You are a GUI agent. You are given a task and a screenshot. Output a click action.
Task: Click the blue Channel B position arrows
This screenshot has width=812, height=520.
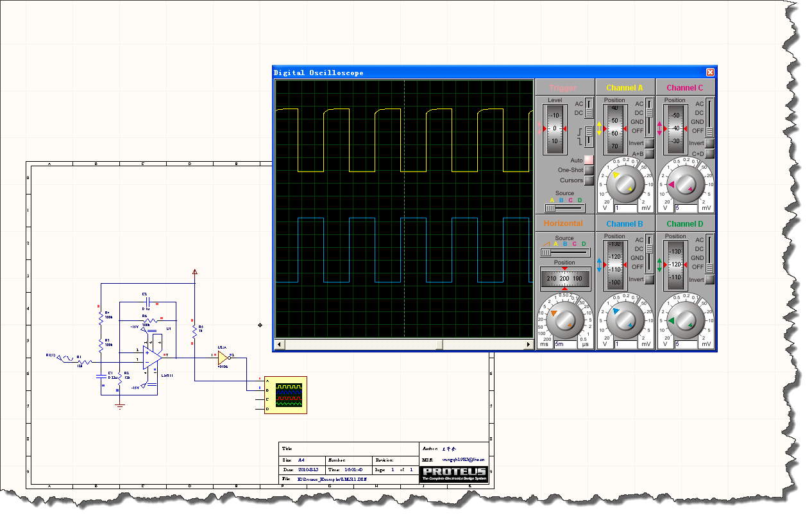pos(600,265)
